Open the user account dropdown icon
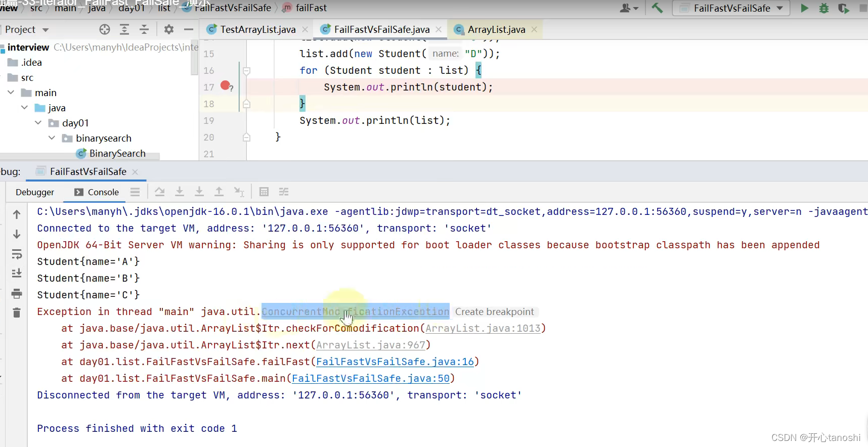 pyautogui.click(x=629, y=8)
